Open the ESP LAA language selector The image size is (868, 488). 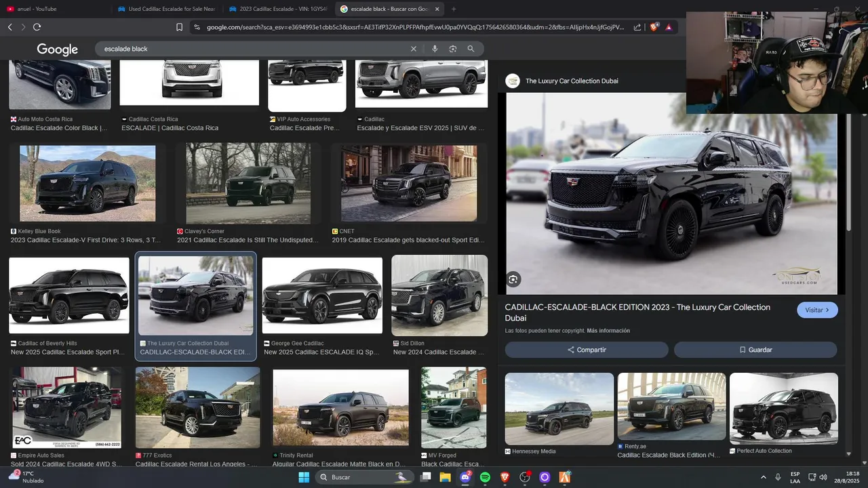[795, 477]
